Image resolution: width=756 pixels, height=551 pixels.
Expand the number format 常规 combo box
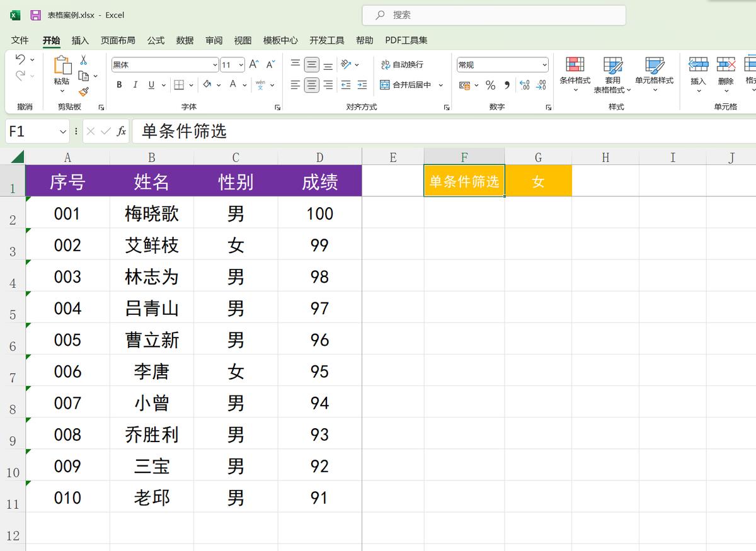(x=546, y=64)
